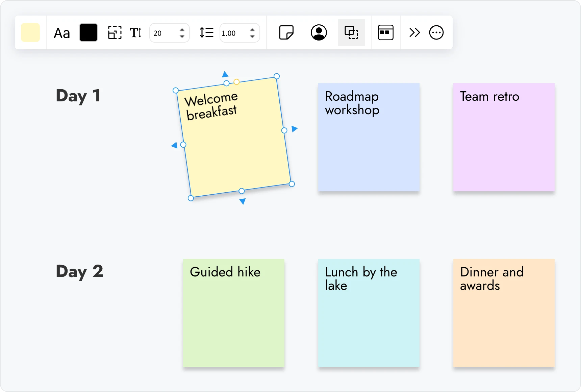This screenshot has height=392, width=581.
Task: Open the yellow fill color swatch
Action: coord(30,33)
